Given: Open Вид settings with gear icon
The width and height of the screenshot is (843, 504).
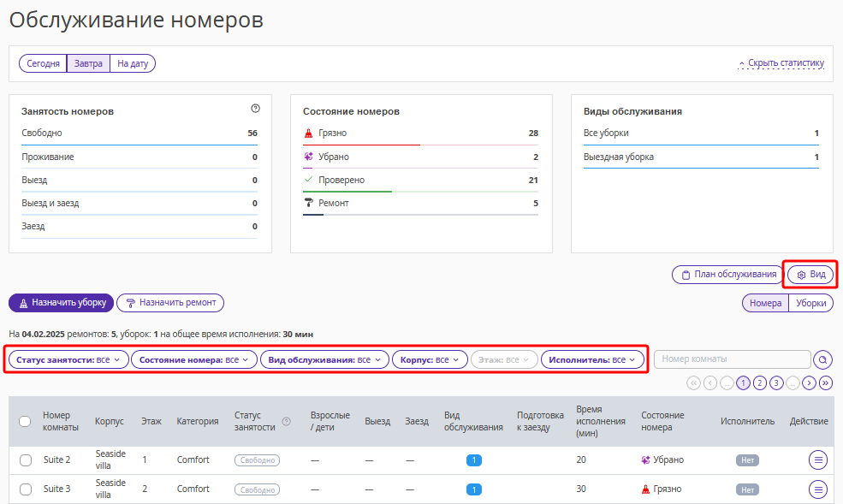Looking at the screenshot, I should [810, 275].
